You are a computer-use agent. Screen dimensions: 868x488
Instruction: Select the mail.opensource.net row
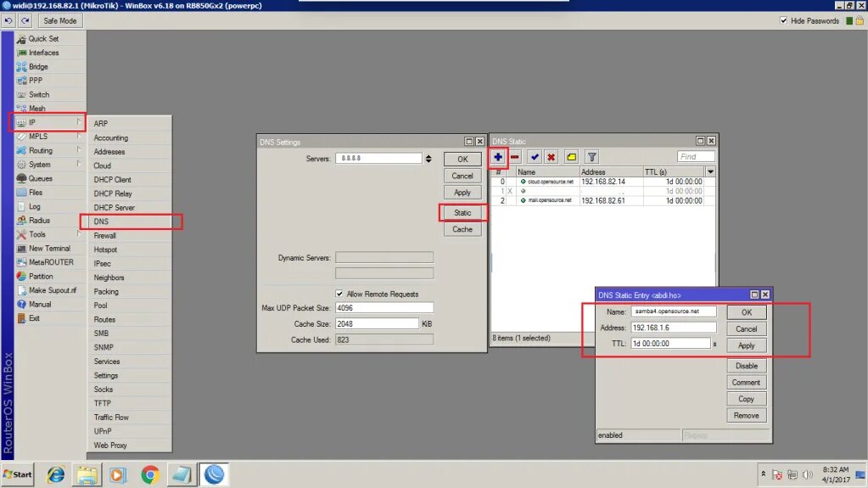tap(602, 200)
